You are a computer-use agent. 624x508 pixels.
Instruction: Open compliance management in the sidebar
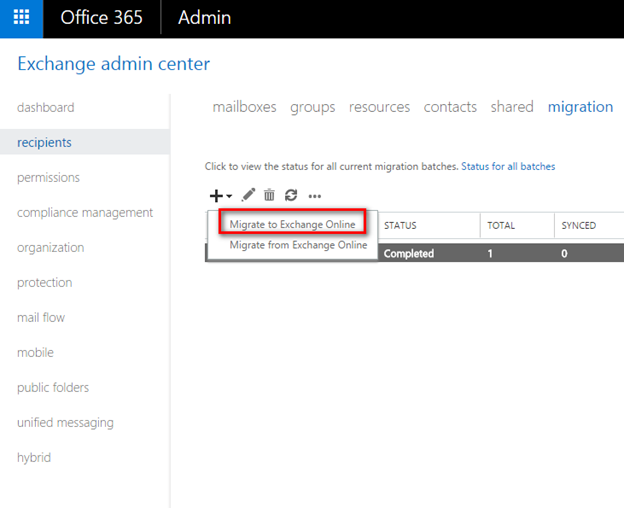coord(85,212)
